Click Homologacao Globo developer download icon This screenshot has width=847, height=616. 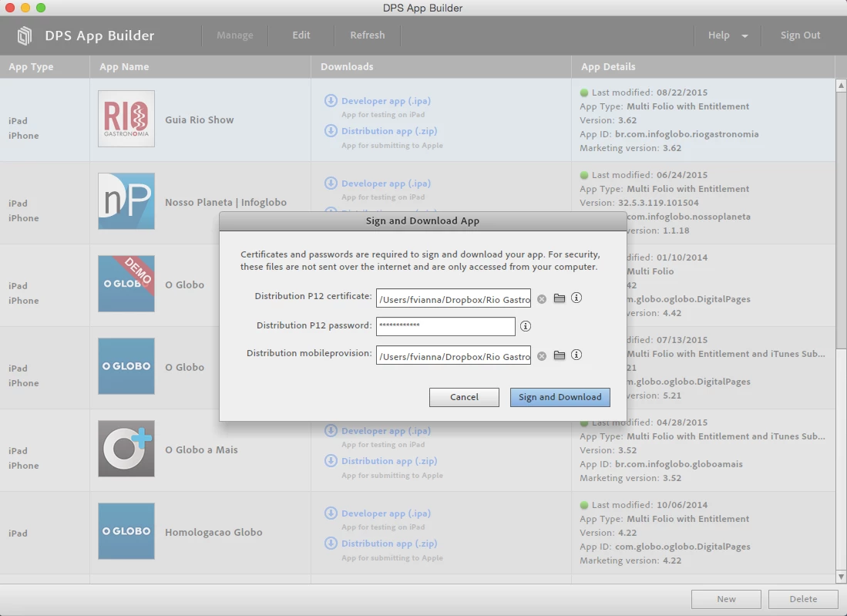[x=331, y=513]
